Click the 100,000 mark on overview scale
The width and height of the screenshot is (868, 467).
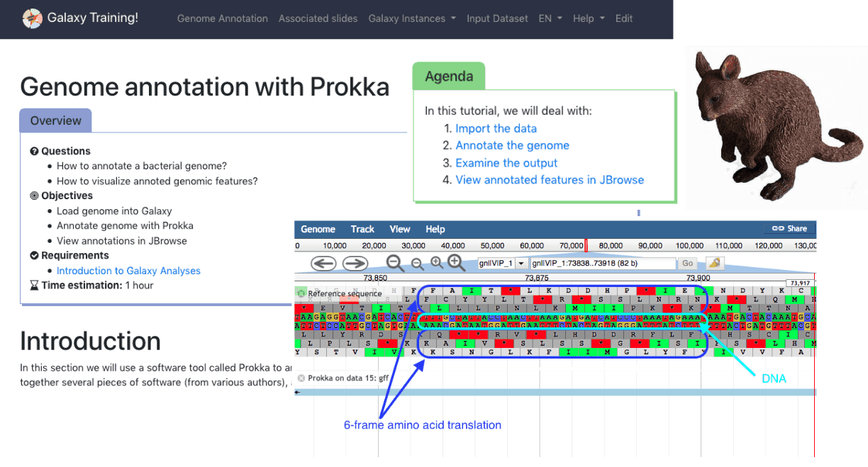click(x=689, y=246)
